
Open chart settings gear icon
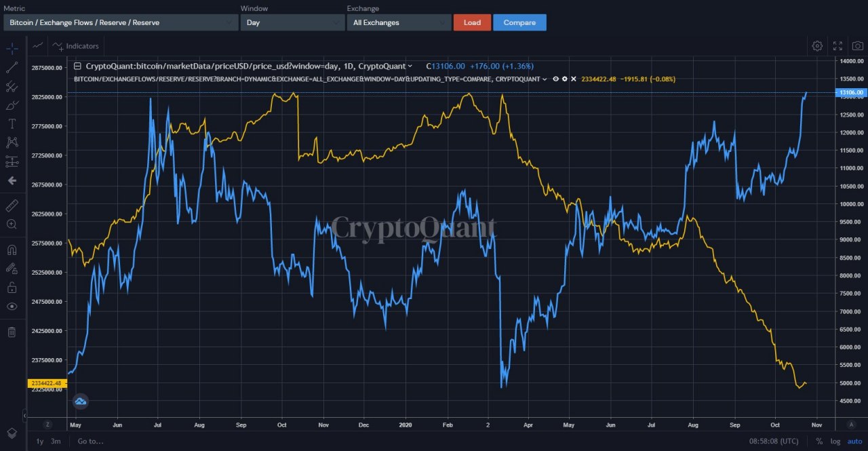(x=817, y=46)
